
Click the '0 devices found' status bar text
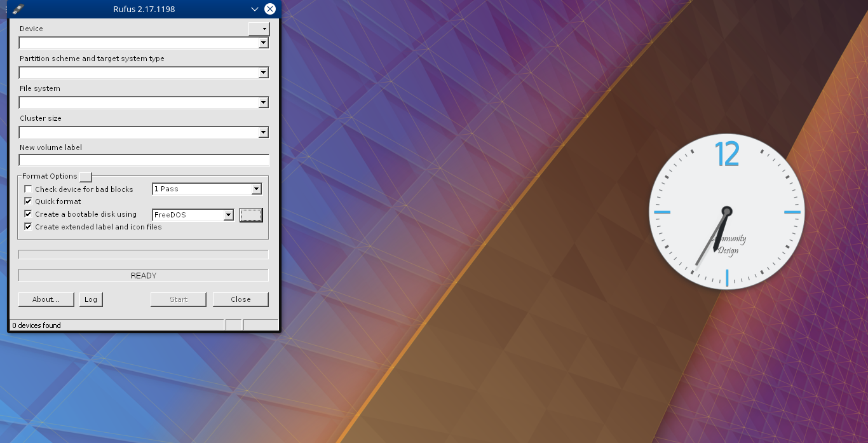(x=37, y=325)
